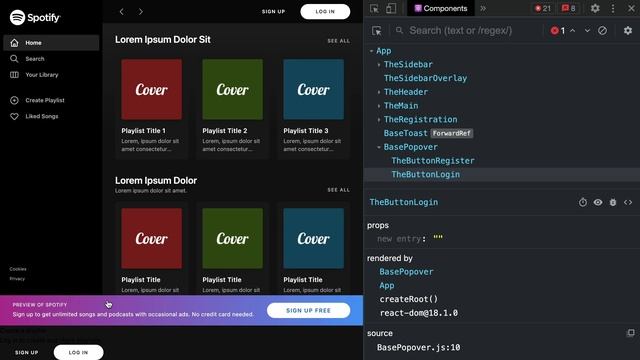Click the red error count 1 badge
The image size is (640, 360).
558,31
